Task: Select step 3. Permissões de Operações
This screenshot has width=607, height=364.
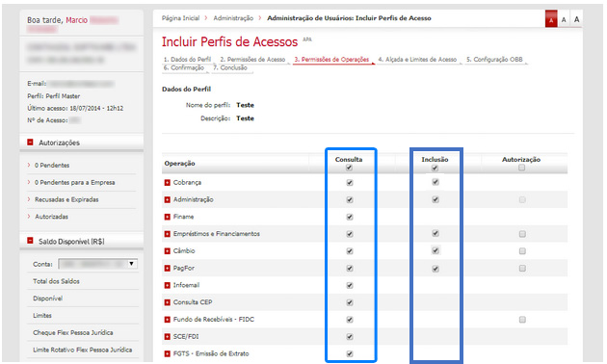Action: 331,60
